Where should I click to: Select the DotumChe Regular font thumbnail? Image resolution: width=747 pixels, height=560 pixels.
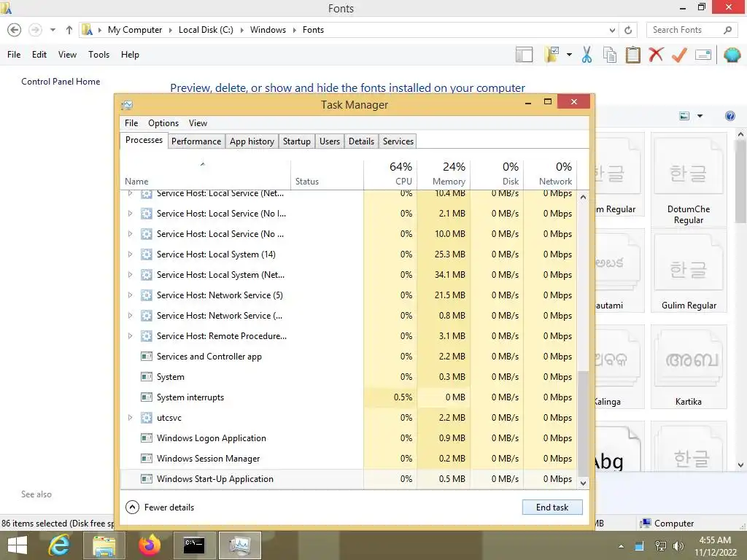click(689, 179)
